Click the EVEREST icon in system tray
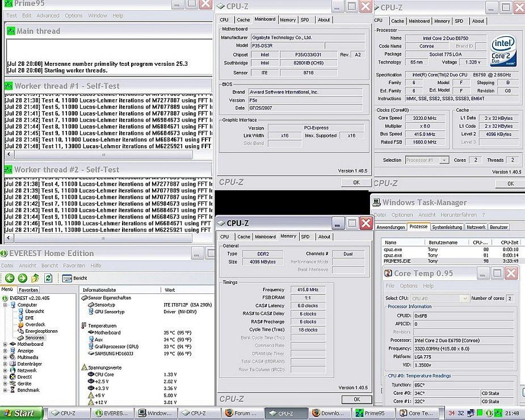This screenshot has height=420, width=525. coord(489,413)
